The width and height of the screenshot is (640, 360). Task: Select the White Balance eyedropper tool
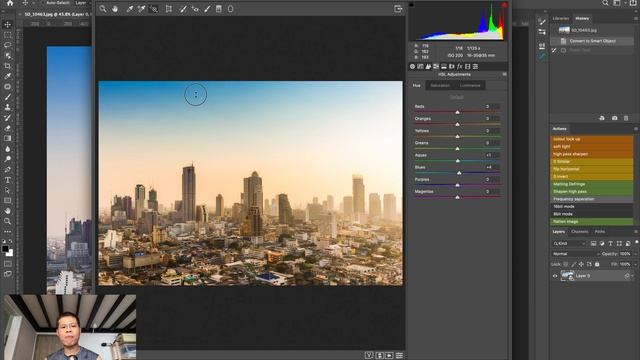click(x=129, y=9)
